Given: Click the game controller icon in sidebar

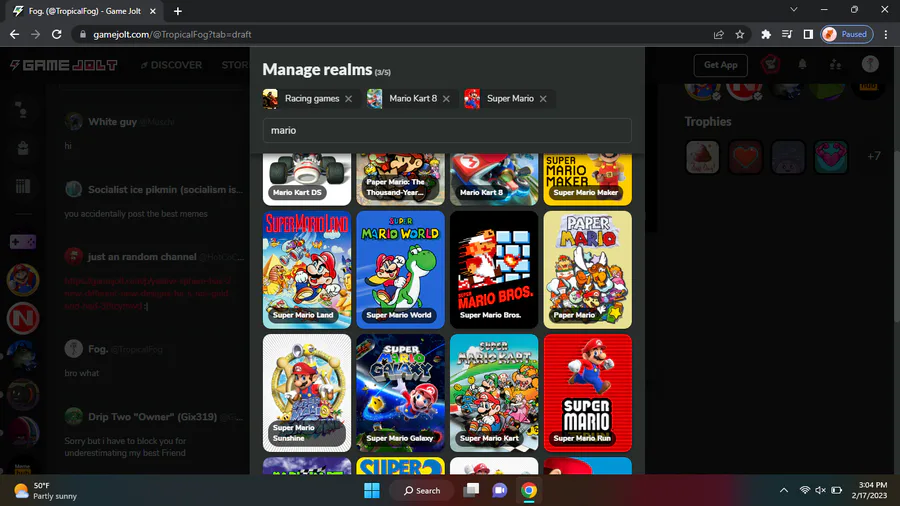Looking at the screenshot, I should tap(23, 242).
